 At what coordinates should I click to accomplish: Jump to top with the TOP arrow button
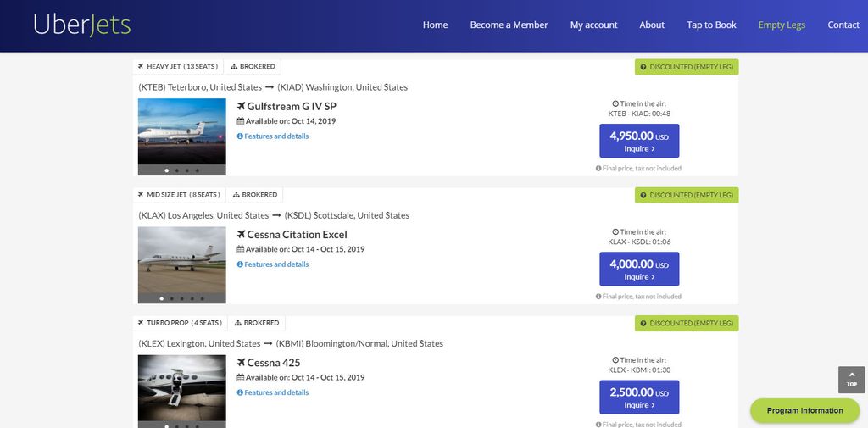click(x=851, y=380)
